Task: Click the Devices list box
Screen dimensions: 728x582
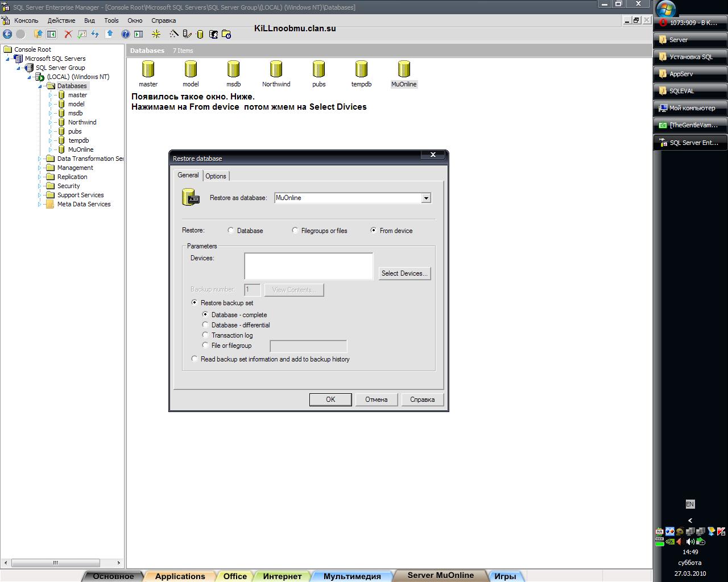Action: point(308,266)
